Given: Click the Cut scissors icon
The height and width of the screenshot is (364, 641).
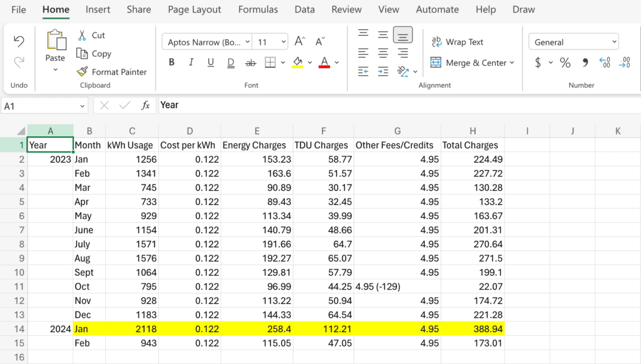Looking at the screenshot, I should coord(81,35).
